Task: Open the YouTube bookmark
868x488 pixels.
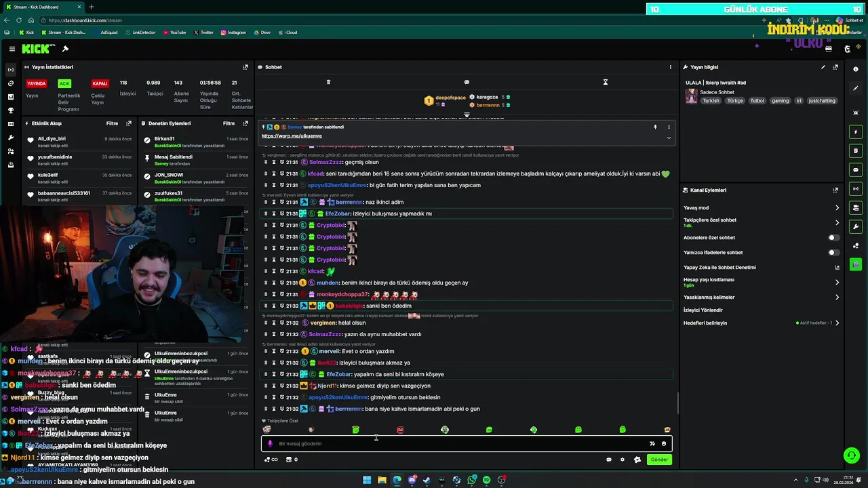Action: 174,33
